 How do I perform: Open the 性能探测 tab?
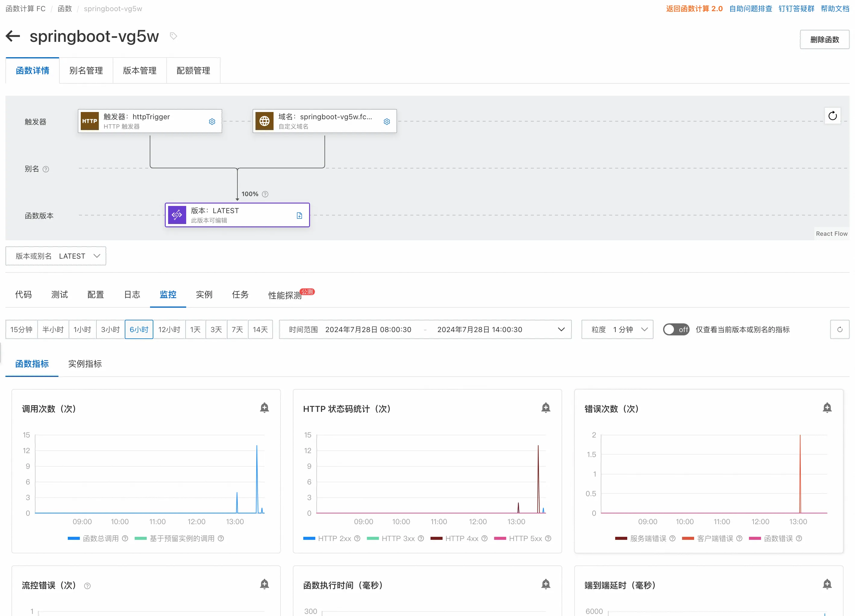[285, 295]
